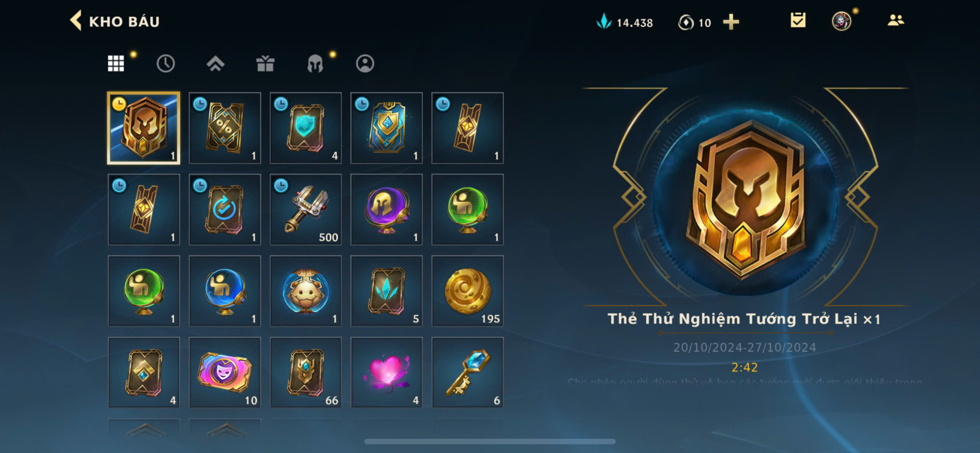The image size is (980, 453).
Task: Select the all-items grid filter tab
Action: [x=116, y=63]
